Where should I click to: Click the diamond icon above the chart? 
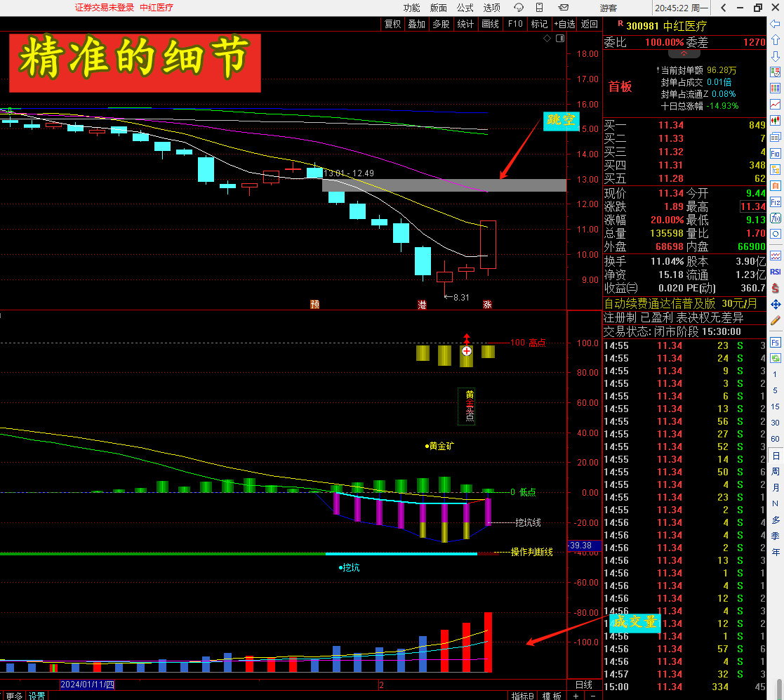[x=547, y=39]
